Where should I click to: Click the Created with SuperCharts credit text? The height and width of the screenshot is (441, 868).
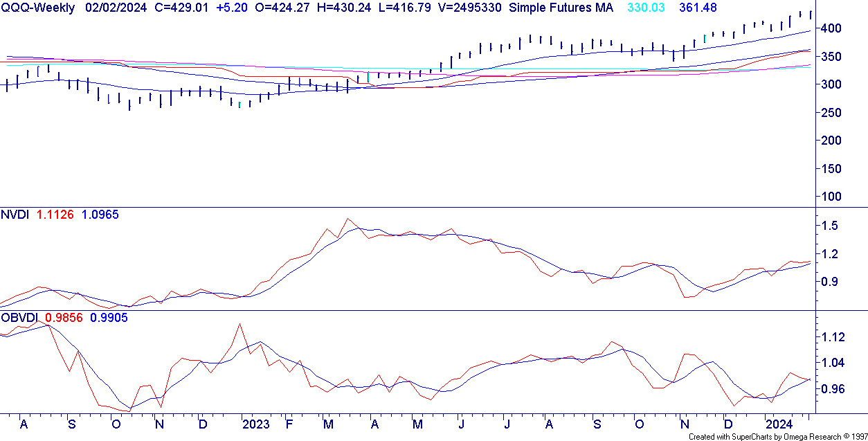777,437
